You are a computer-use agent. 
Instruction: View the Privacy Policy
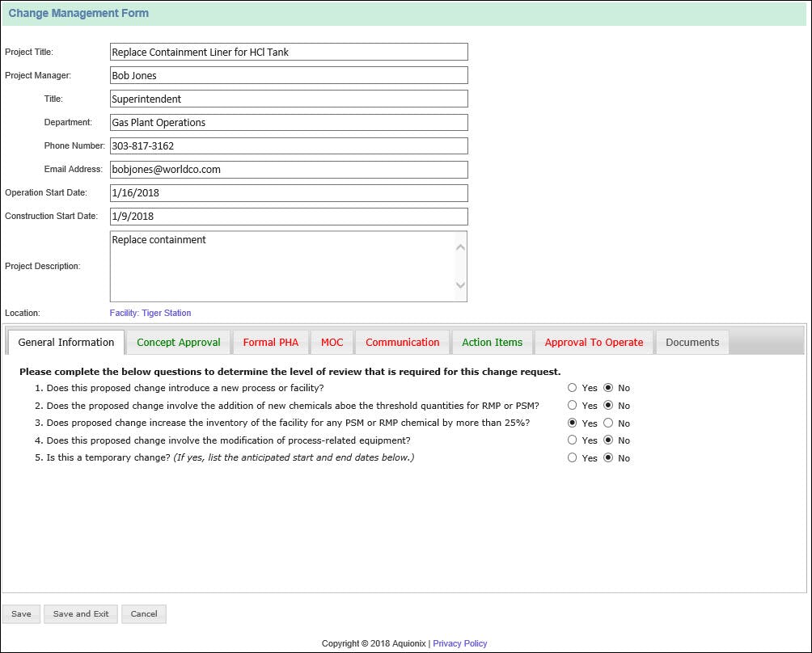pyautogui.click(x=459, y=643)
